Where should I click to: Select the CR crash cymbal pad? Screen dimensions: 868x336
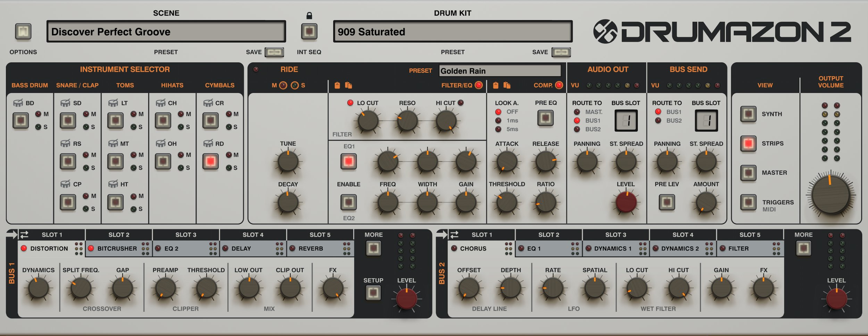[210, 121]
